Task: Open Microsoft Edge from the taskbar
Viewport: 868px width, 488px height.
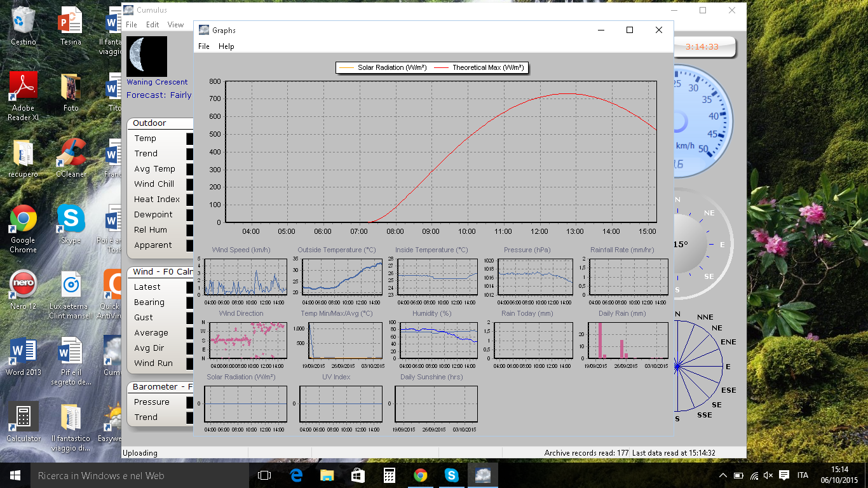Action: (x=296, y=475)
